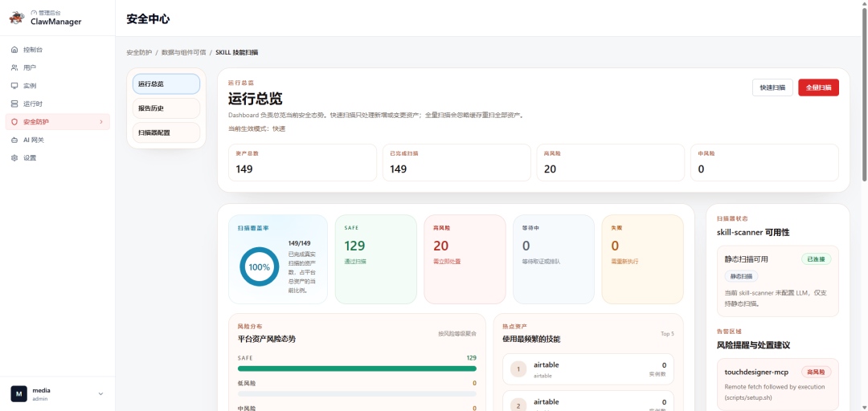The width and height of the screenshot is (868, 411).
Task: Click the 数据与组件可信 breadcrumb link
Action: (x=184, y=52)
